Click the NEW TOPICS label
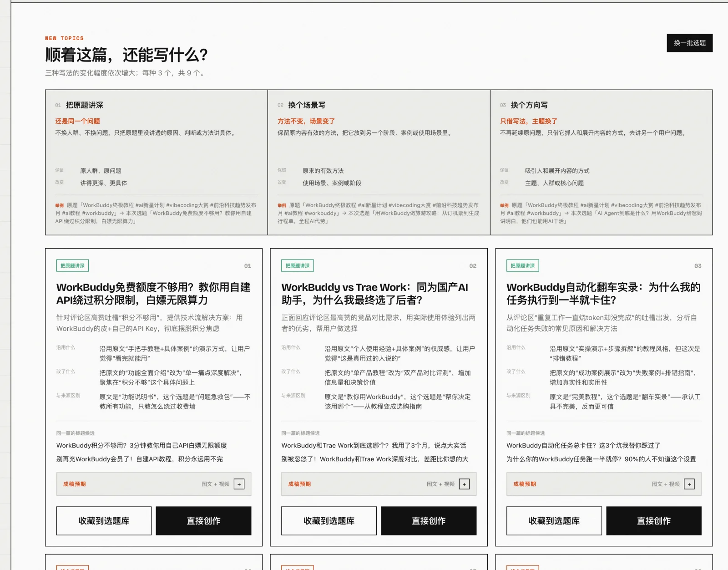 pos(64,38)
